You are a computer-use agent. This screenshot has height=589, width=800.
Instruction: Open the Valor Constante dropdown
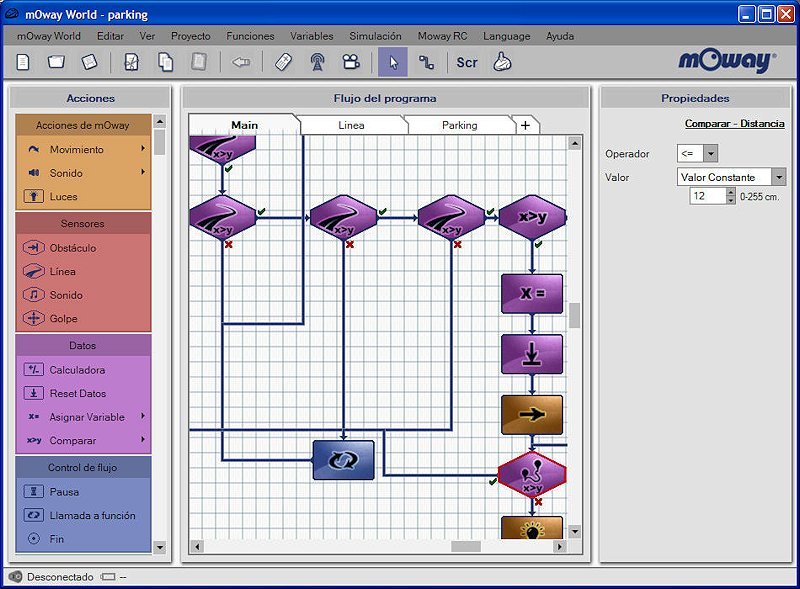pyautogui.click(x=779, y=177)
